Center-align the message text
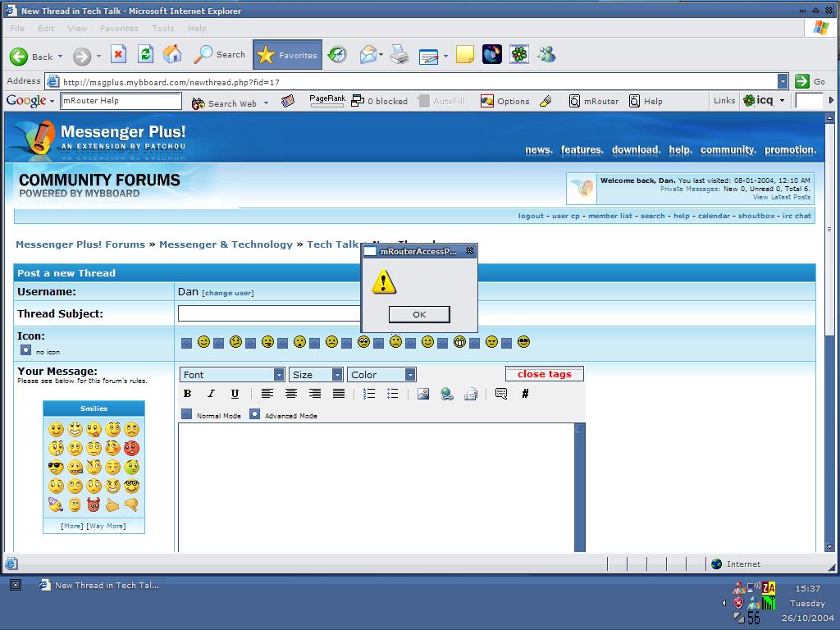 [290, 394]
